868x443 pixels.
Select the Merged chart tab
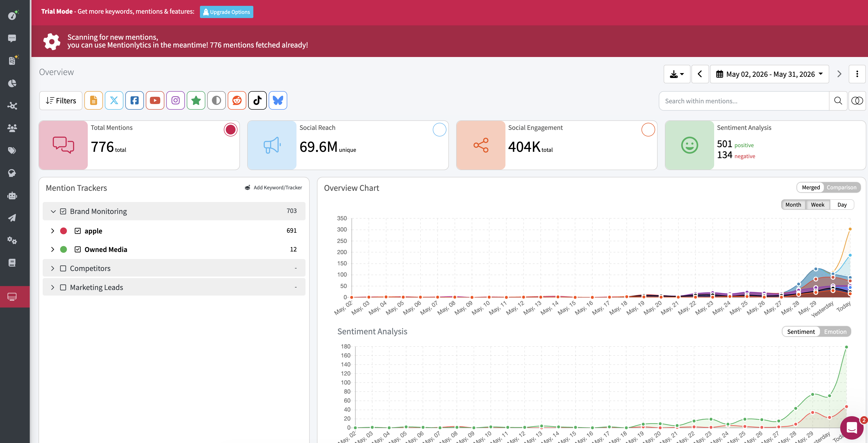[810, 187]
